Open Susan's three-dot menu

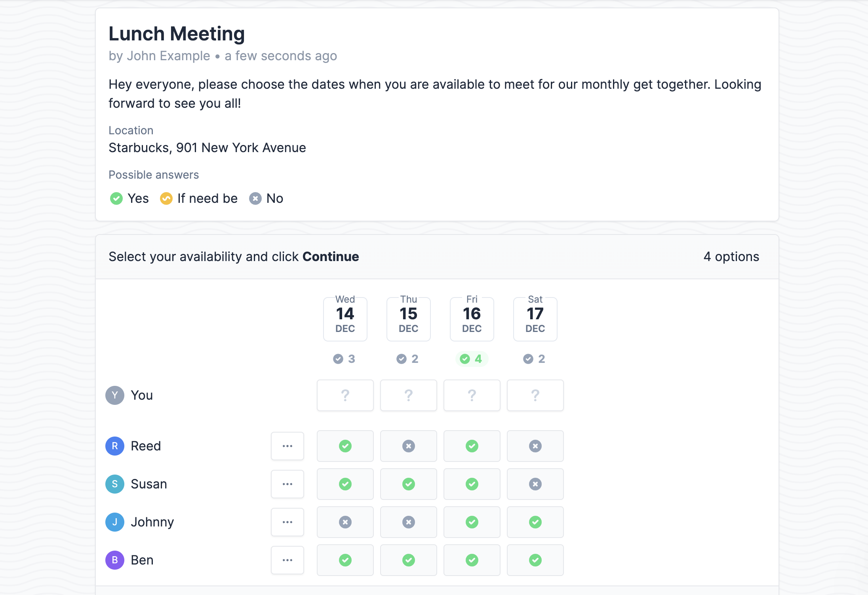pos(287,484)
